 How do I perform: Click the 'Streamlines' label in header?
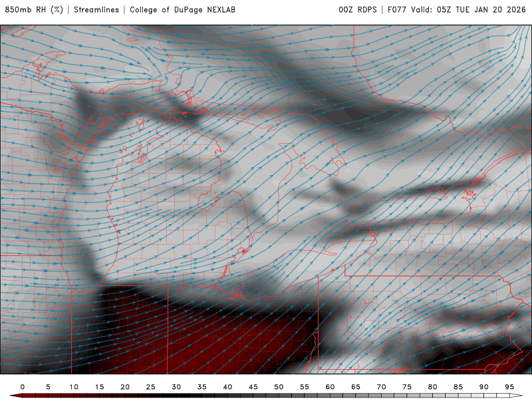(96, 10)
